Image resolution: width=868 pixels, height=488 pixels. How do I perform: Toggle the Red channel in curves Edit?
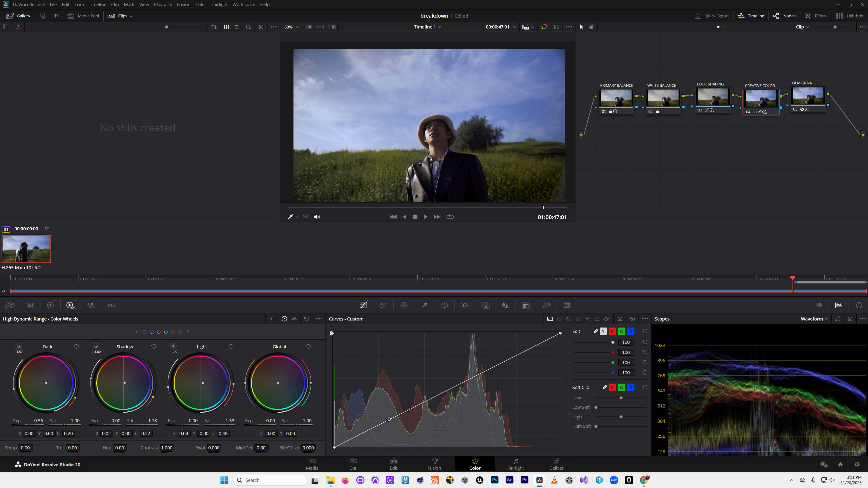pos(612,331)
